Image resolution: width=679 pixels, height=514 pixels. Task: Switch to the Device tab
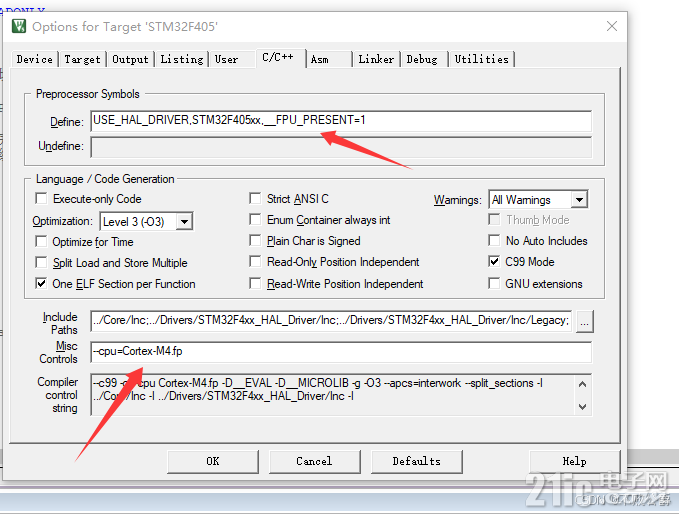[35, 59]
